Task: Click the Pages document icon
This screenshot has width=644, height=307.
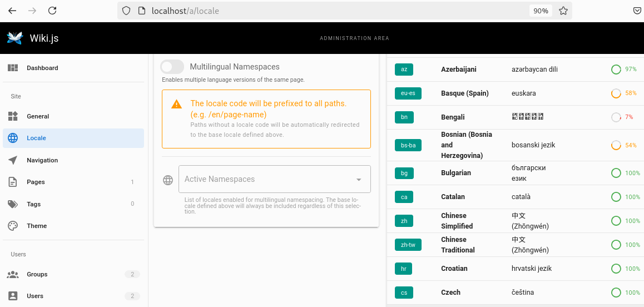Action: 13,182
